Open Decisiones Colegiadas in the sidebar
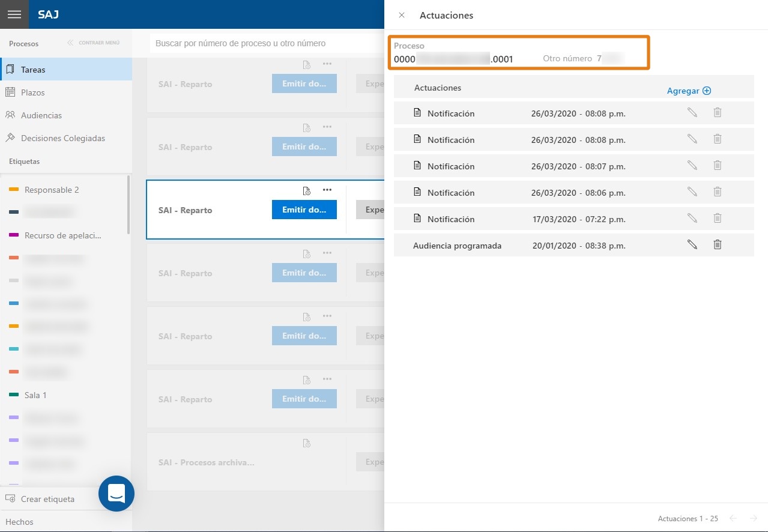Image resolution: width=768 pixels, height=532 pixels. [x=66, y=138]
